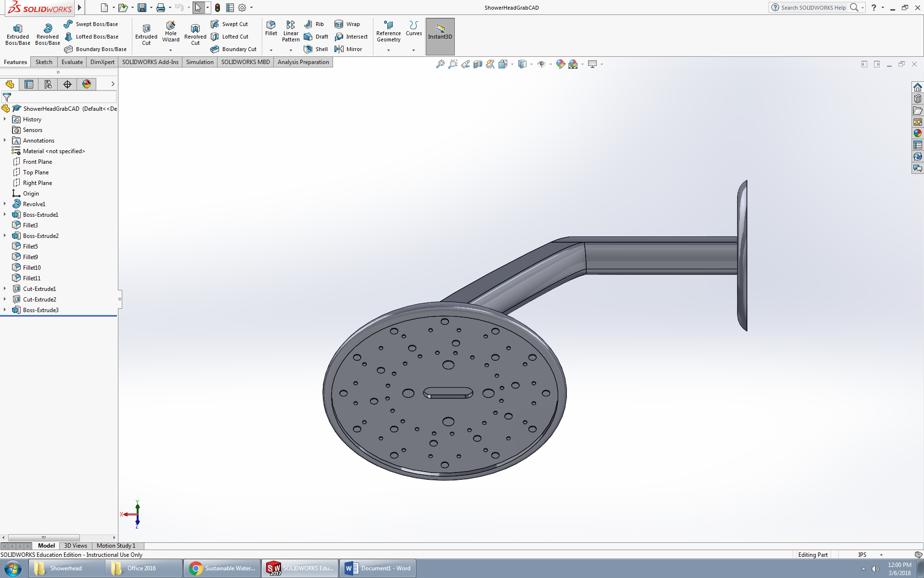Click the Search SOLIDWORKS Help field
The width and height of the screenshot is (924, 578).
[813, 8]
